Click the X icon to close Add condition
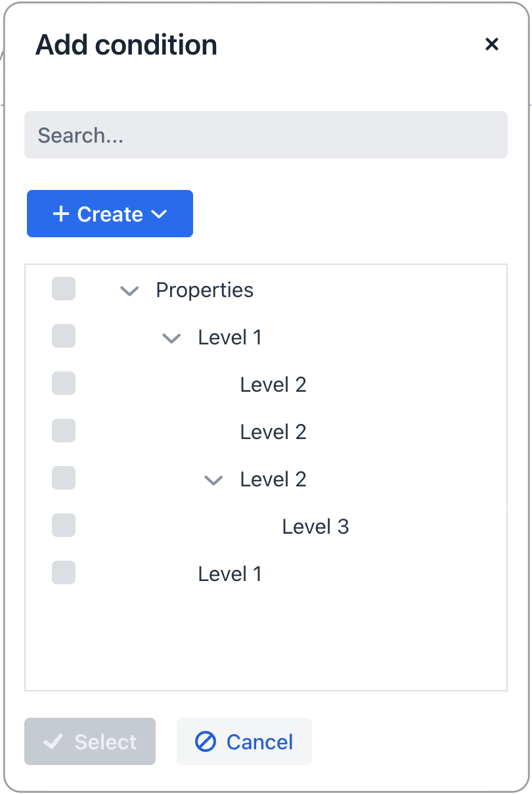The image size is (532, 794). click(x=492, y=44)
